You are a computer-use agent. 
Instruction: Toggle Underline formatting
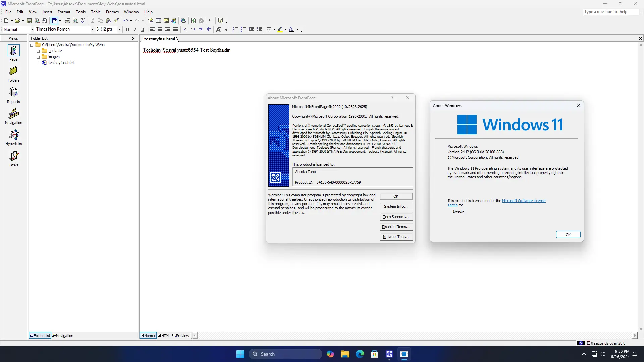click(x=143, y=29)
